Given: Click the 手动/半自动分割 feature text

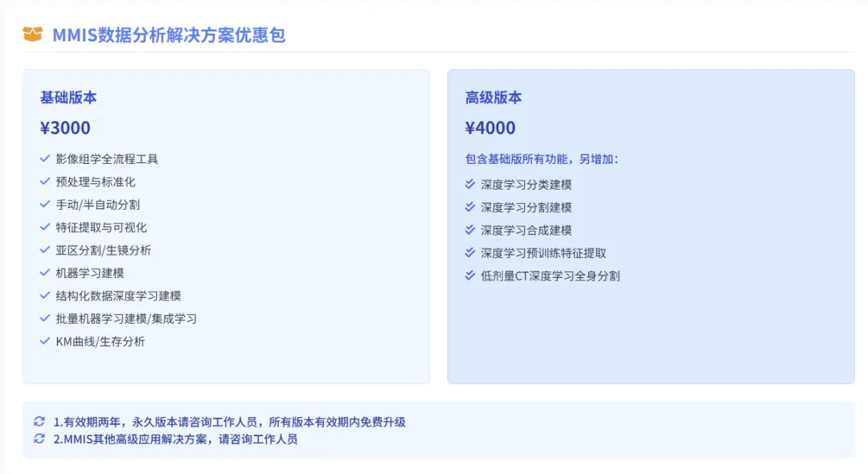Looking at the screenshot, I should point(97,205).
